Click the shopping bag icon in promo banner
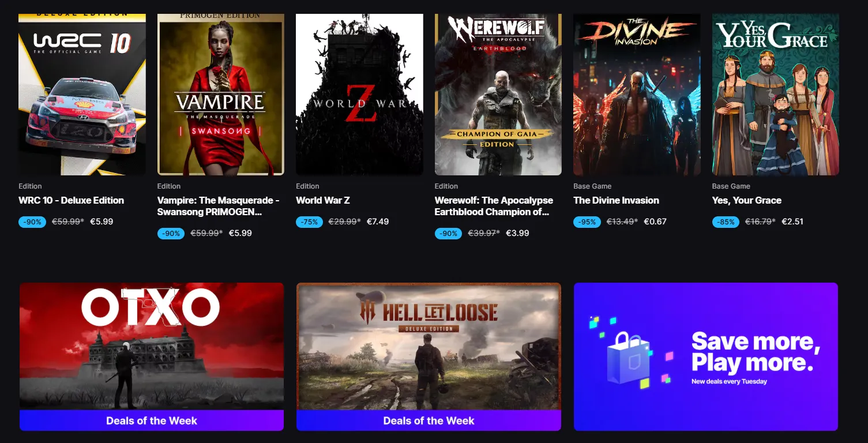The height and width of the screenshot is (443, 868). (x=627, y=357)
